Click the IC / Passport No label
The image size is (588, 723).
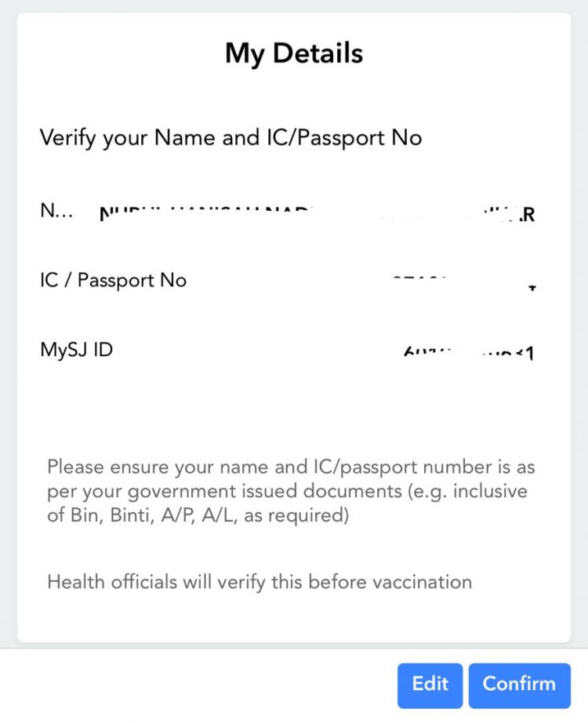[x=113, y=280]
